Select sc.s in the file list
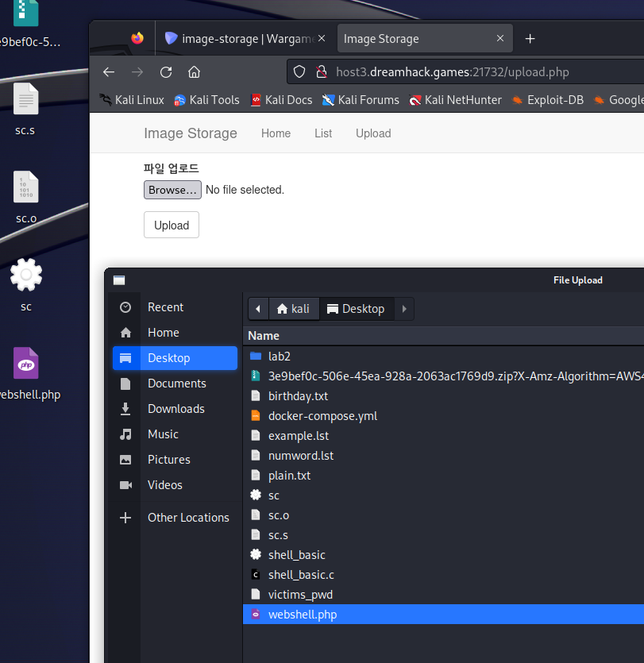The width and height of the screenshot is (644, 663). [444, 535]
